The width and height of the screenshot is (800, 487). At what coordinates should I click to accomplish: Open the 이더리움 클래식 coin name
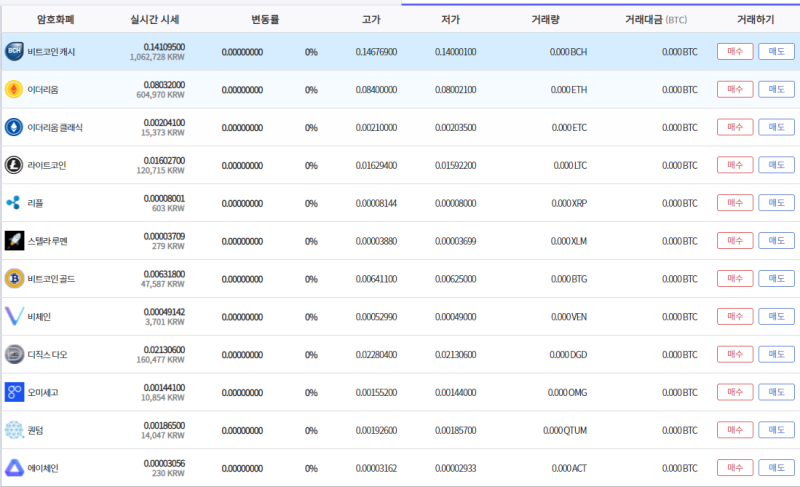click(x=55, y=127)
